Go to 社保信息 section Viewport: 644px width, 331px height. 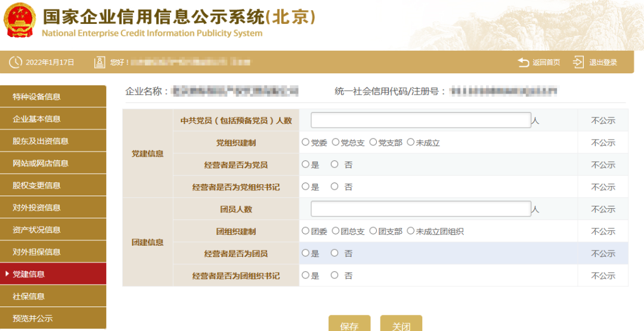click(x=53, y=296)
